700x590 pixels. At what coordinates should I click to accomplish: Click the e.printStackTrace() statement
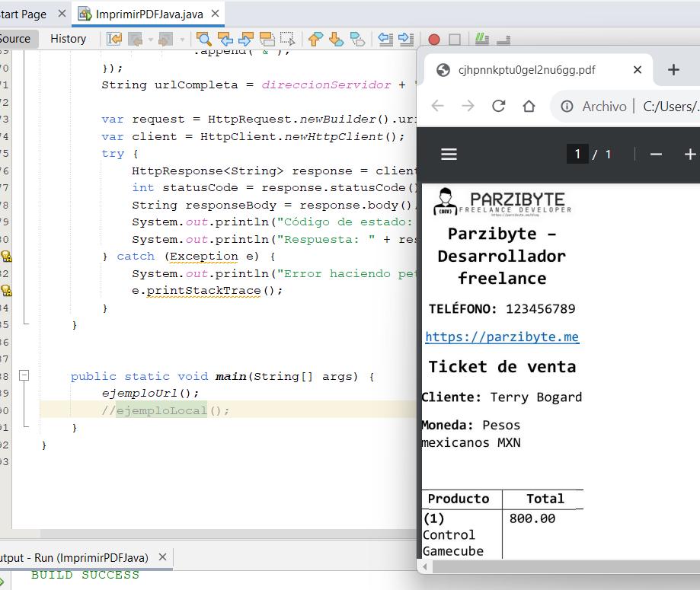tap(207, 291)
